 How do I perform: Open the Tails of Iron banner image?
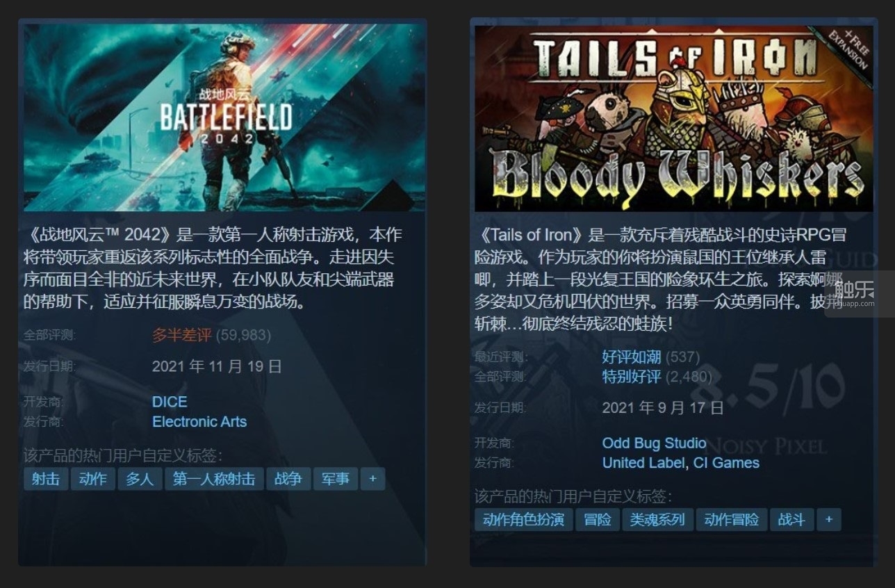click(x=673, y=118)
